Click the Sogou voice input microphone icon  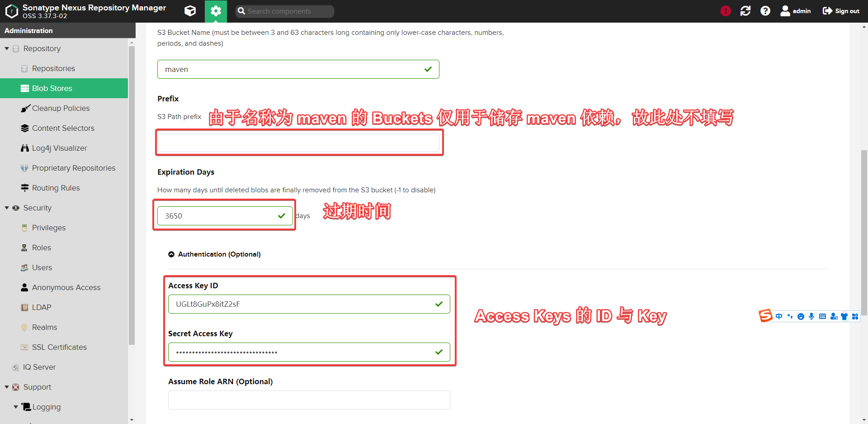point(812,316)
